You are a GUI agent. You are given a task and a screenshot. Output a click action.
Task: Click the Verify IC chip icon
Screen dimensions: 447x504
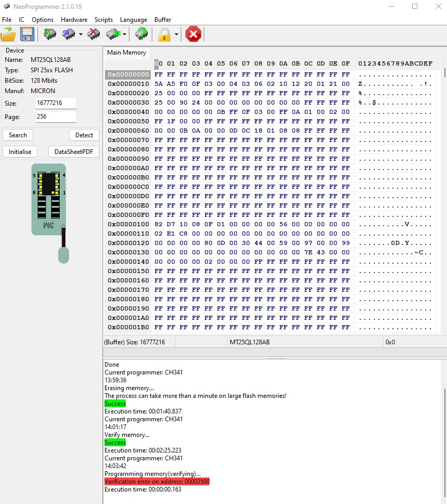coord(113,34)
